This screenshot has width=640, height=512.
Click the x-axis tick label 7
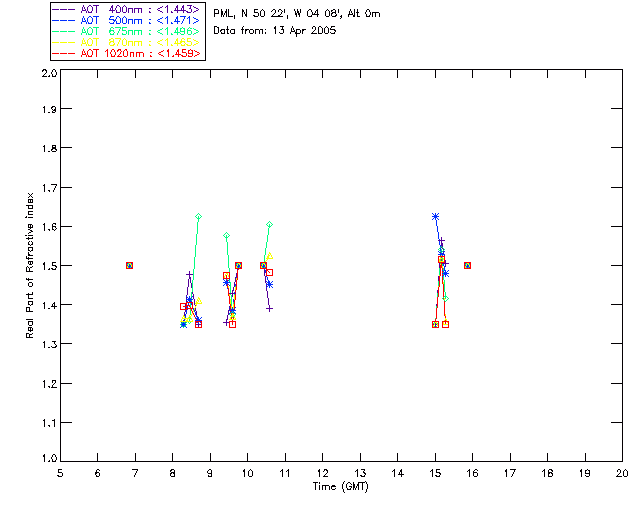(x=135, y=473)
